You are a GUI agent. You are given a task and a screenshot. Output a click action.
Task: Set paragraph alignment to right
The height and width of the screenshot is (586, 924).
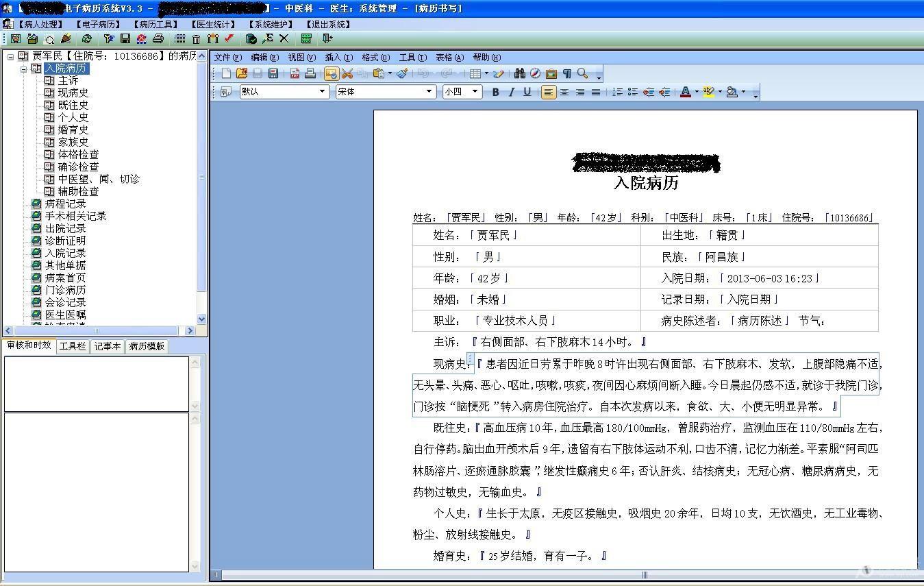tap(580, 92)
